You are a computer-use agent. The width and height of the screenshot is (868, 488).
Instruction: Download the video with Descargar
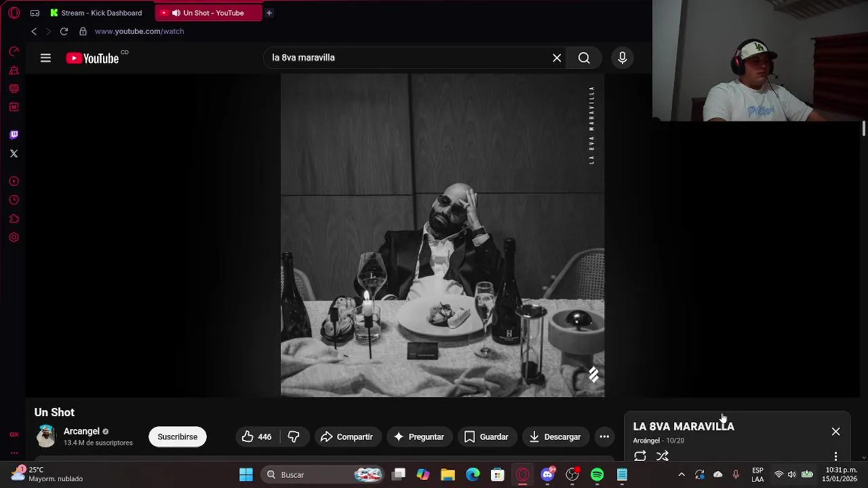tap(555, 437)
